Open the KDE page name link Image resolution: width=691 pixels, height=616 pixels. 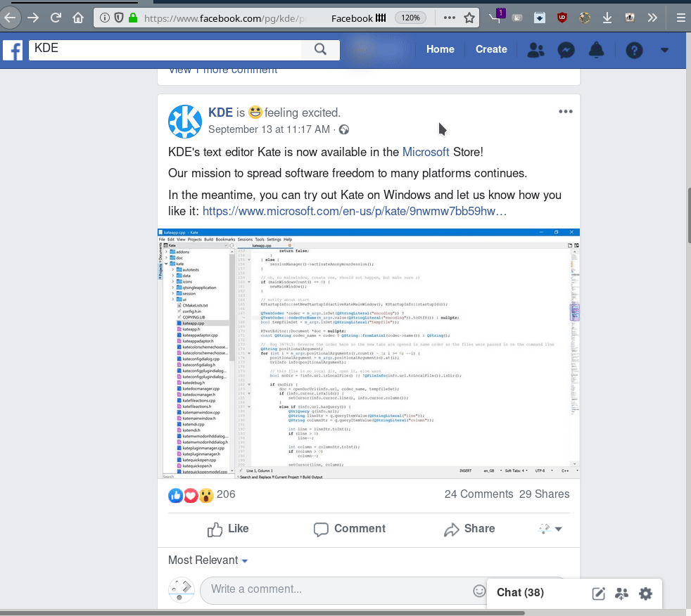point(220,113)
